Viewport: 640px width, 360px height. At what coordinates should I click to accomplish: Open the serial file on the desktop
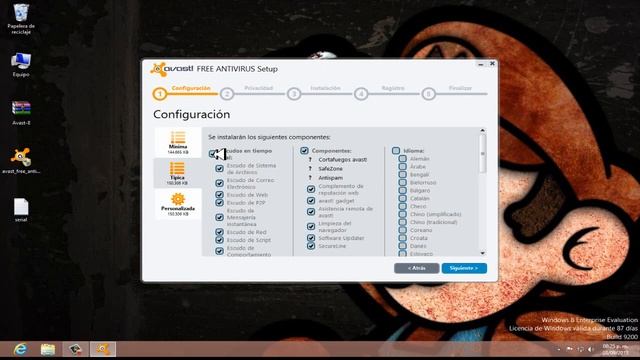(x=21, y=210)
